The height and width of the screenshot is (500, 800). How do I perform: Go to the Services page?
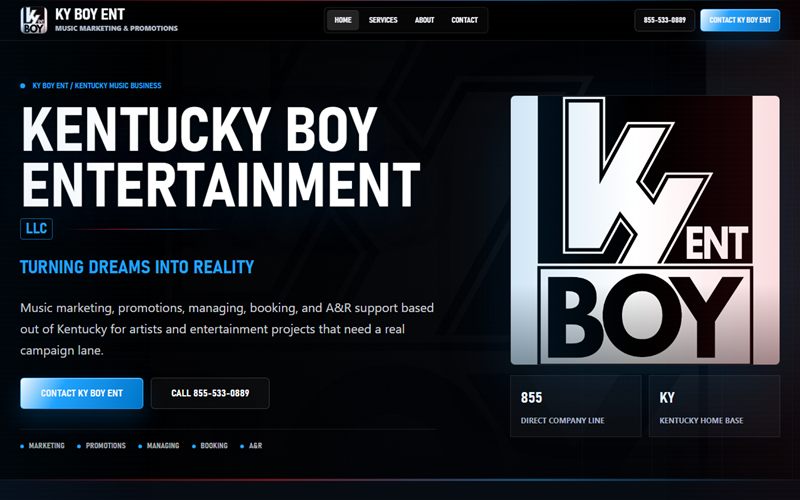click(x=383, y=20)
